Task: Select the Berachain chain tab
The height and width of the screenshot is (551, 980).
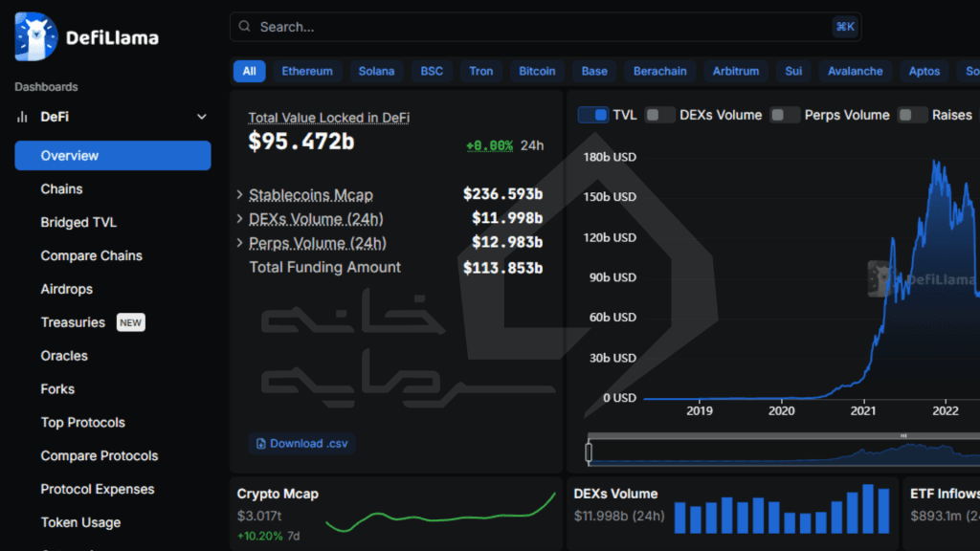Action: 660,71
